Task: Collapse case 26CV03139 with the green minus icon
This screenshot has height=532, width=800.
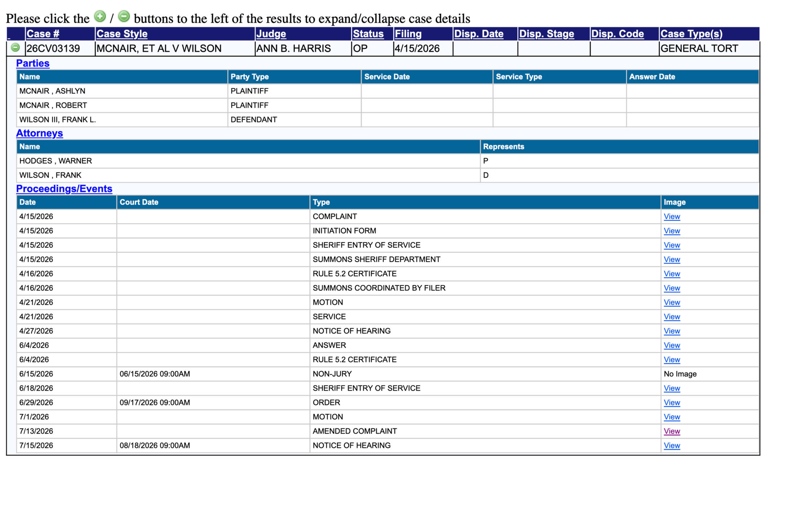Action: 15,48
